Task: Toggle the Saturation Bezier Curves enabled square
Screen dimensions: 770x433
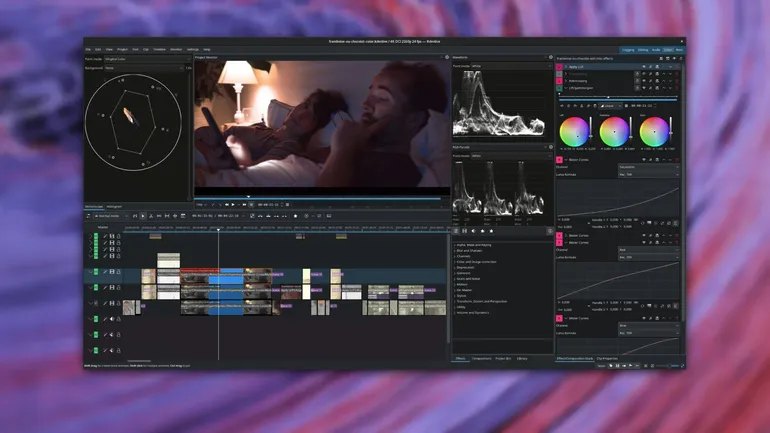Action: coord(559,160)
